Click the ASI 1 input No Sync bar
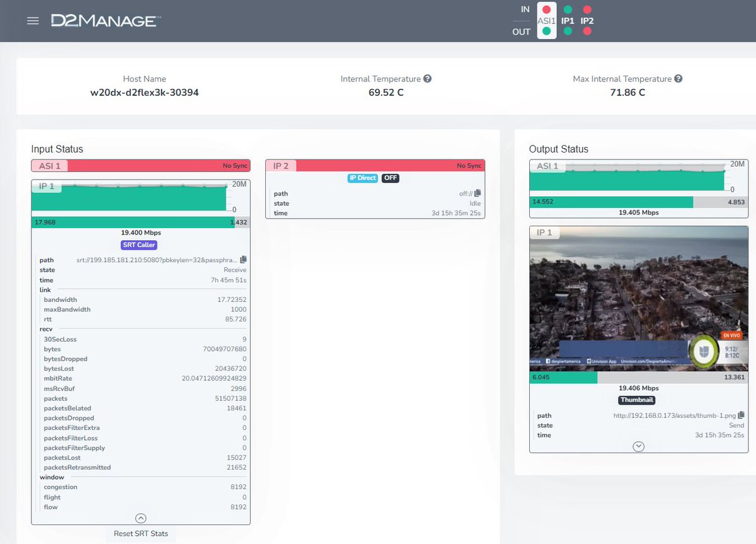The width and height of the screenshot is (756, 544). [x=141, y=166]
